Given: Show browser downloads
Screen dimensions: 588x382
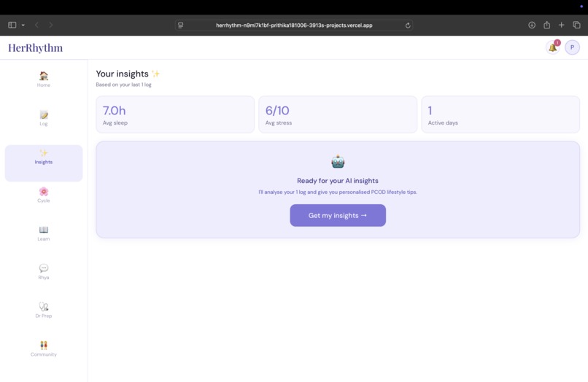Looking at the screenshot, I should pyautogui.click(x=532, y=25).
